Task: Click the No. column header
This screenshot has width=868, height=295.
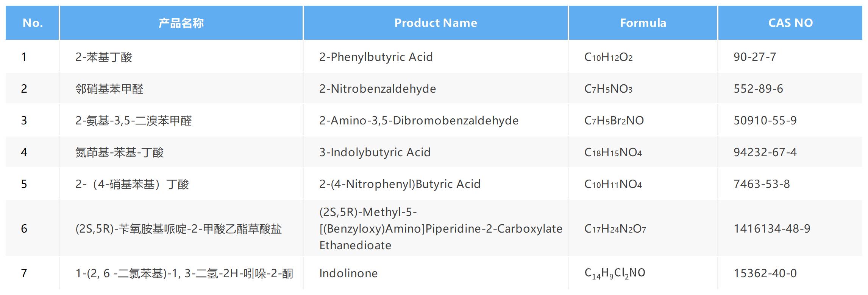Action: (x=33, y=23)
